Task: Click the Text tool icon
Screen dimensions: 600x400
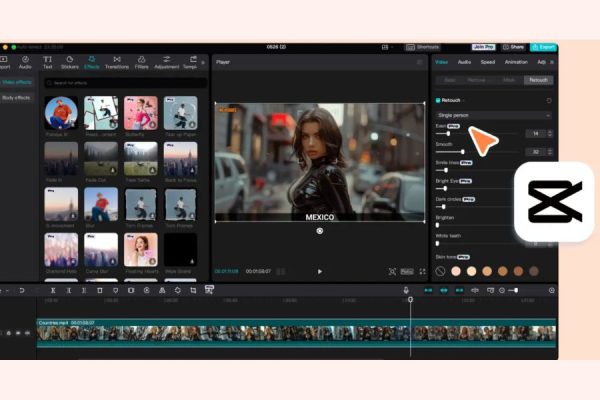Action: (x=48, y=62)
